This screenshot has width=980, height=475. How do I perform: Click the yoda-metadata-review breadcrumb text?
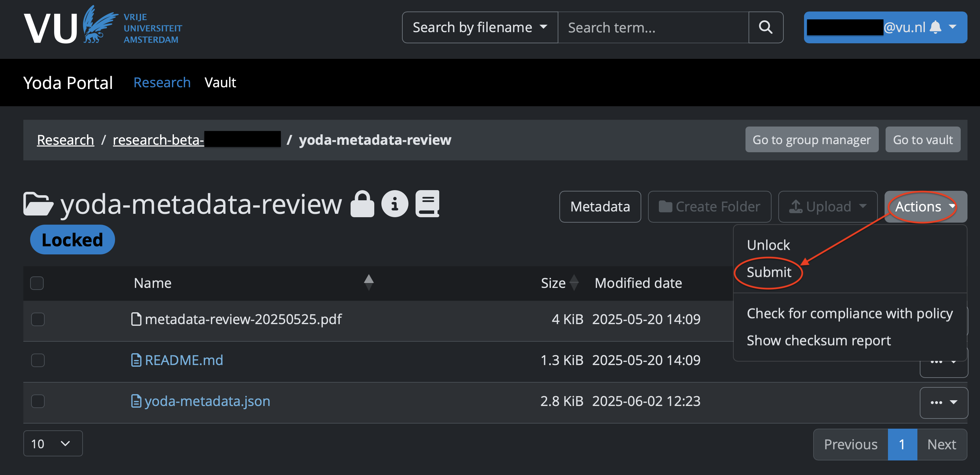(x=375, y=140)
